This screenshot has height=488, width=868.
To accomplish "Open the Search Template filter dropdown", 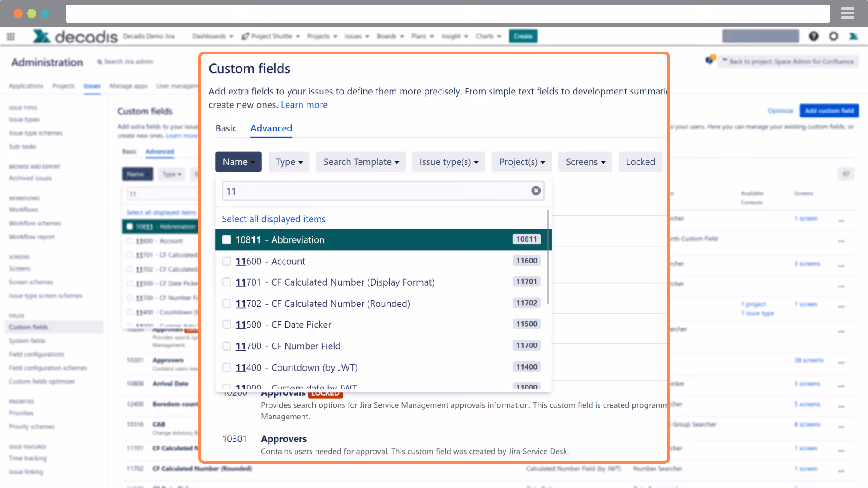I will point(361,162).
